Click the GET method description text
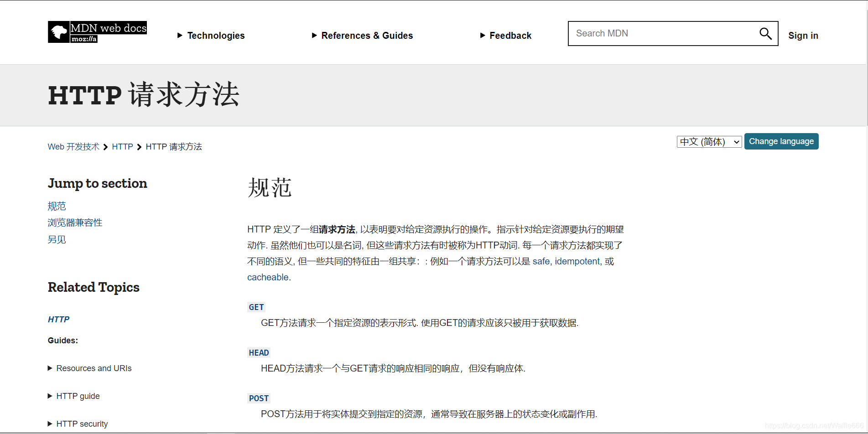This screenshot has height=434, width=868. [x=420, y=323]
